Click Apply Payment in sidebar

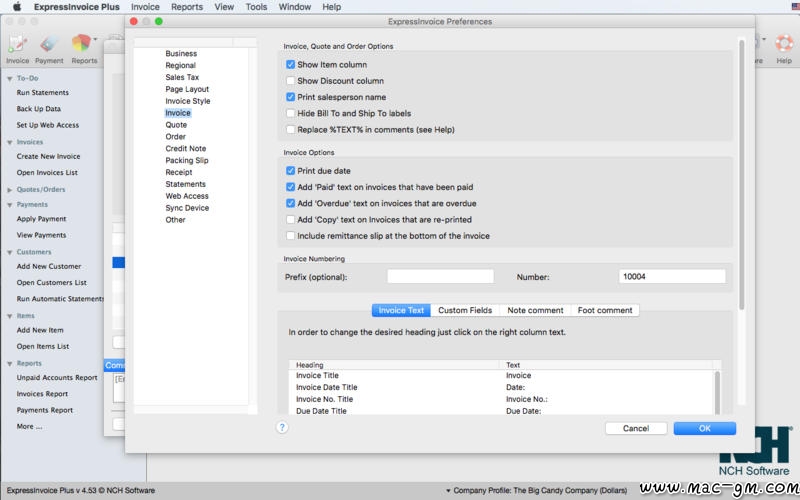coord(41,219)
